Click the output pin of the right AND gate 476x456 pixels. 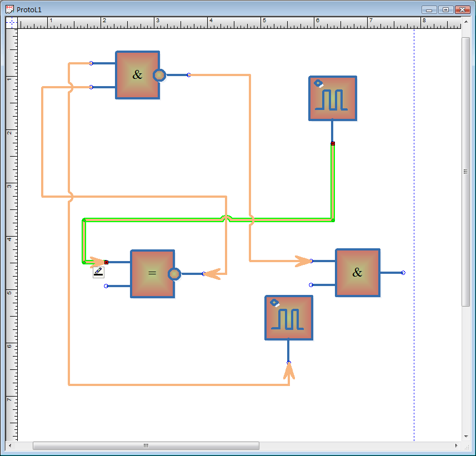[x=403, y=273]
